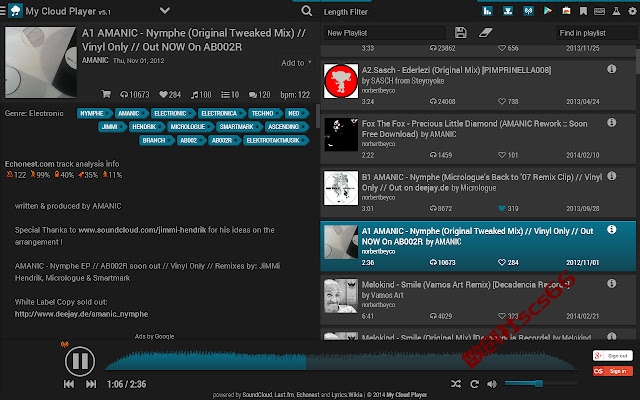Expand the header chevron dropdown

tap(164, 10)
